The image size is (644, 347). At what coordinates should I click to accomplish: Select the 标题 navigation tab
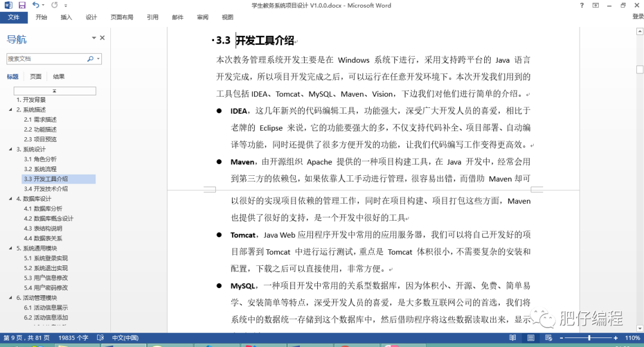(13, 76)
